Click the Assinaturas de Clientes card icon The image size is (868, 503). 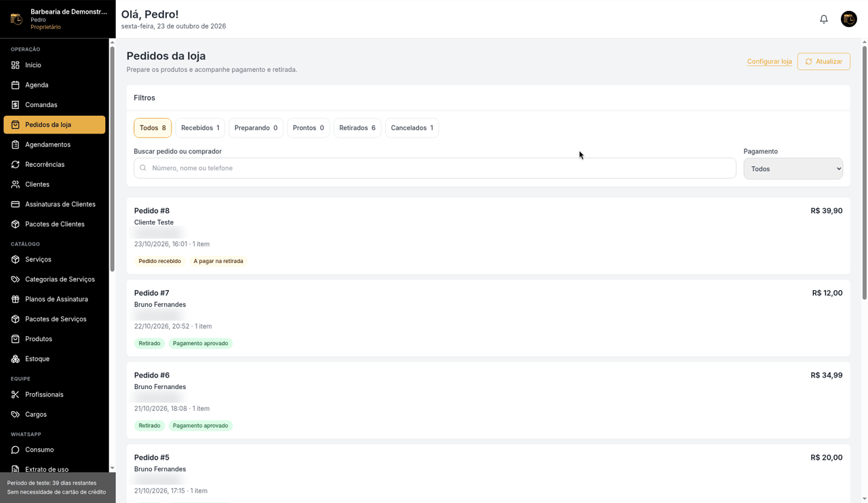point(16,204)
